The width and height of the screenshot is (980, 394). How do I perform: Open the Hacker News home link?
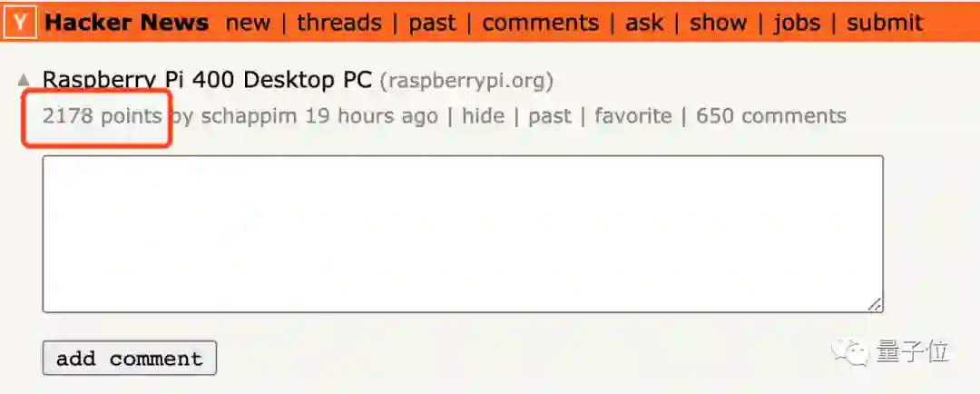(127, 23)
